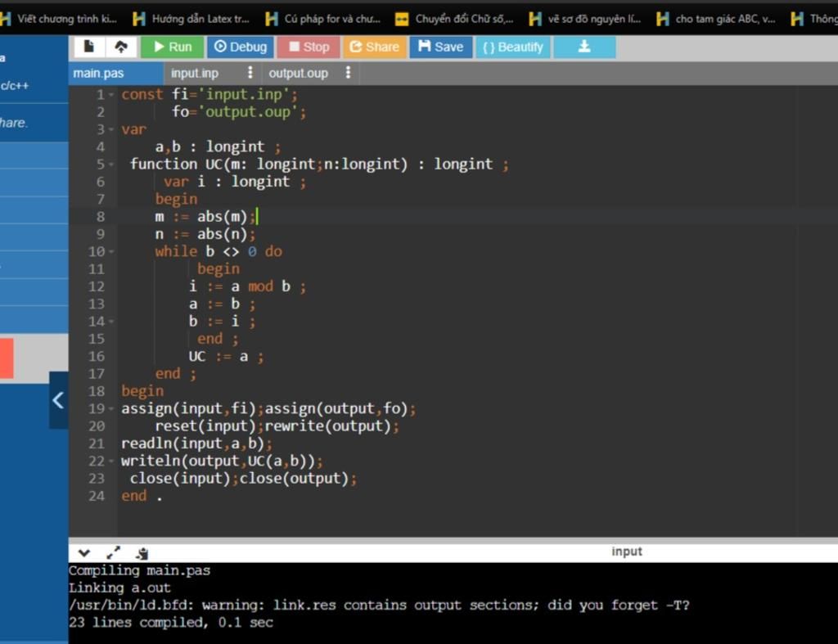Fold the var block at line 3
The height and width of the screenshot is (644, 838).
pyautogui.click(x=112, y=129)
